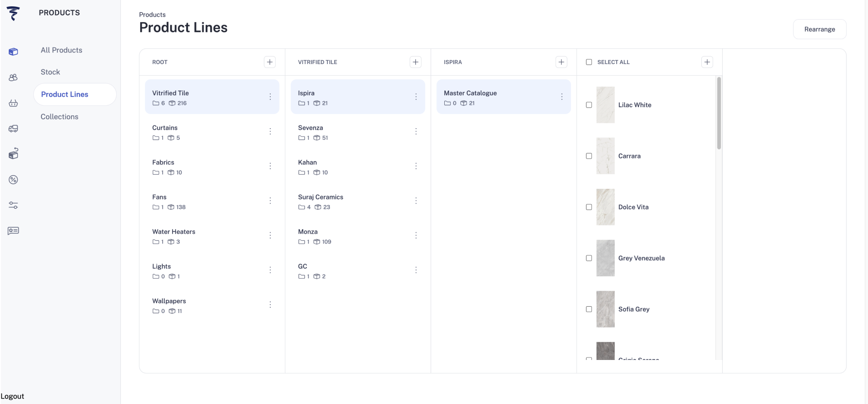Click the delivery truck sidebar icon
868x404 pixels.
[x=13, y=129]
